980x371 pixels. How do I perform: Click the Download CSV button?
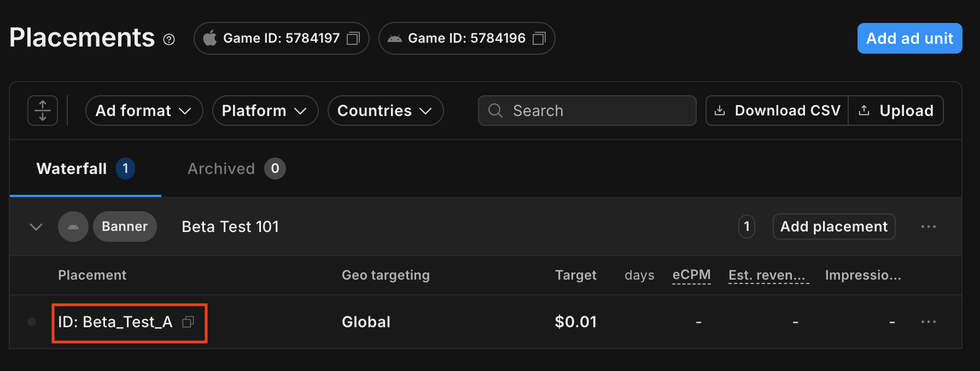(x=777, y=111)
